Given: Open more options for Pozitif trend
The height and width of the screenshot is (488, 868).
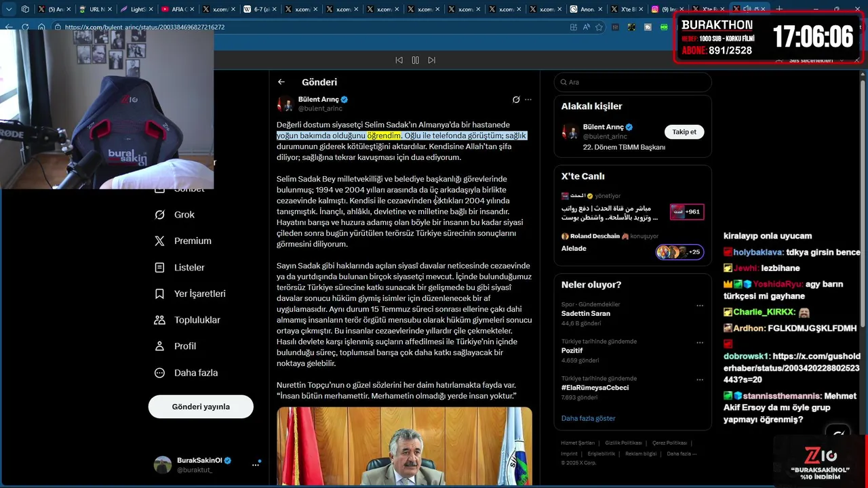Looking at the screenshot, I should coord(700,343).
